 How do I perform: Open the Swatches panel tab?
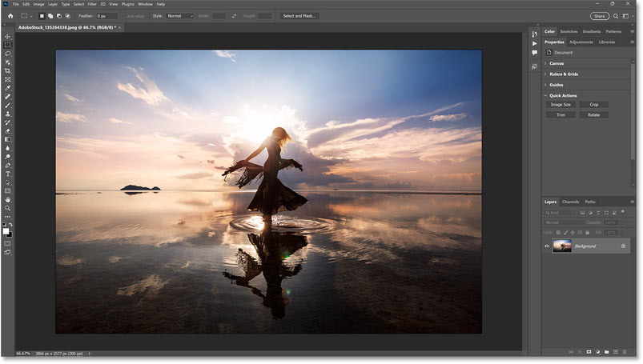[569, 31]
